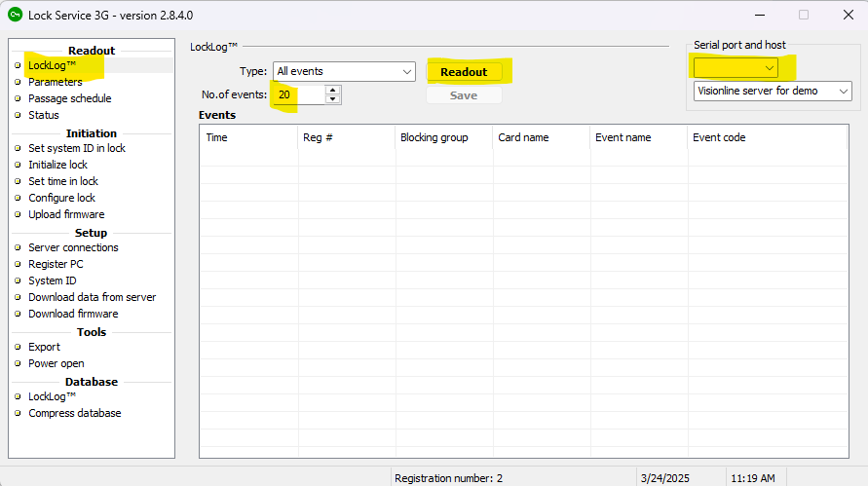Click the Readout button
Viewport: 868px width, 486px height.
tap(464, 72)
